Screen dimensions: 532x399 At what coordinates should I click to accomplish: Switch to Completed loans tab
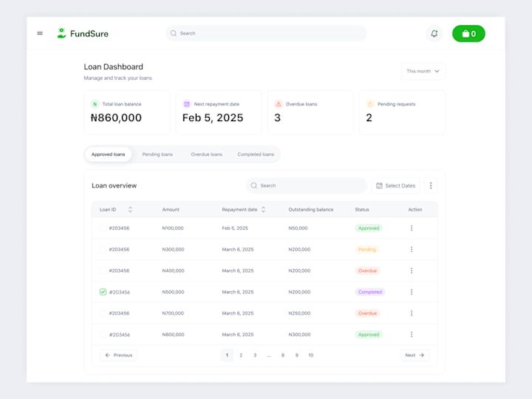pos(256,154)
